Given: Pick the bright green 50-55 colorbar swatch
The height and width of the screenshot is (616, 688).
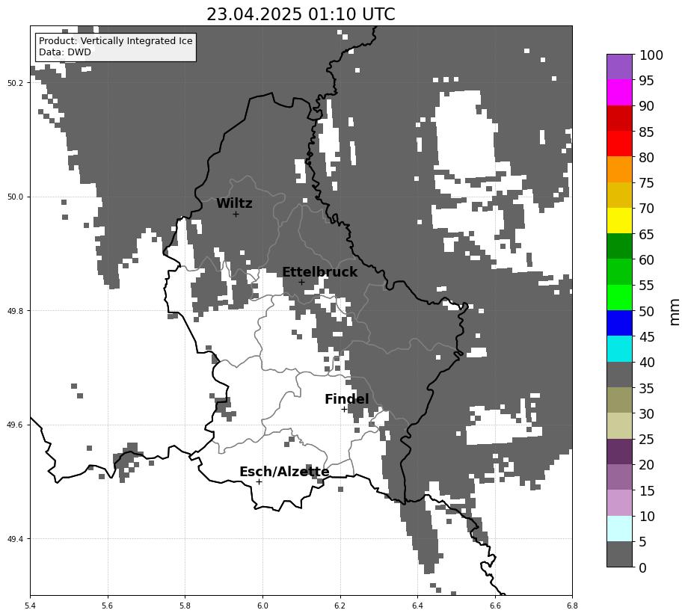Looking at the screenshot, I should (619, 298).
